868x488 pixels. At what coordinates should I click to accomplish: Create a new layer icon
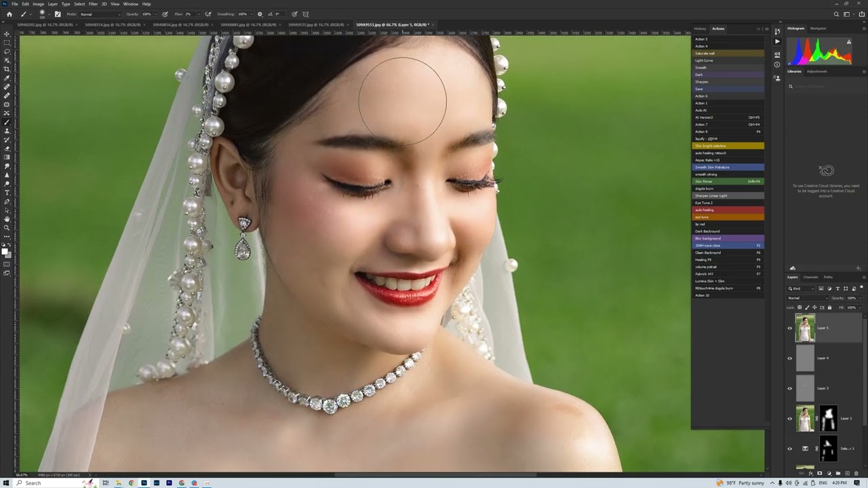pyautogui.click(x=848, y=473)
